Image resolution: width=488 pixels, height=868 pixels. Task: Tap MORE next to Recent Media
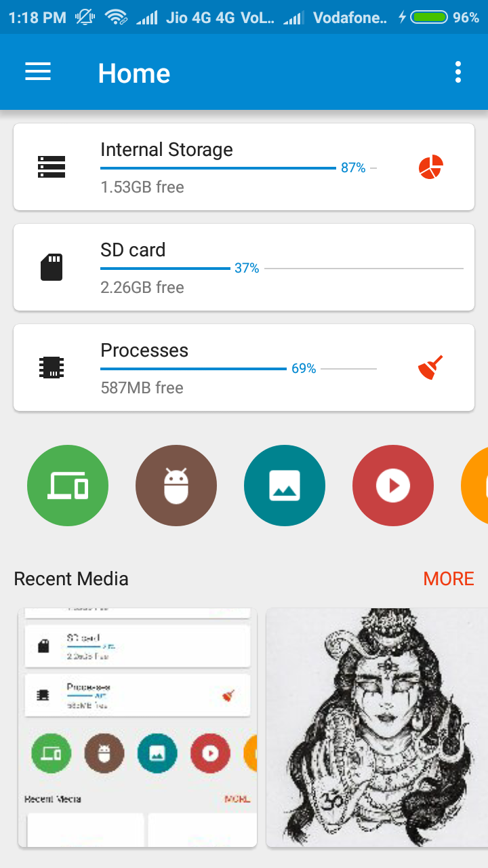(449, 578)
